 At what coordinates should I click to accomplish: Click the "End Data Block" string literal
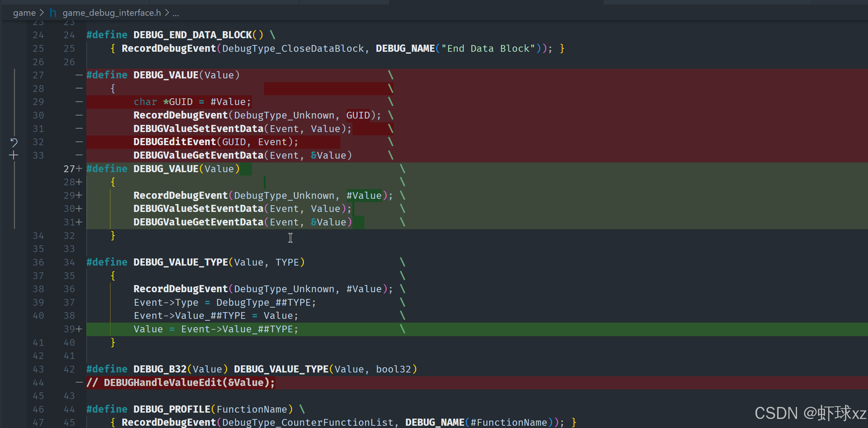pyautogui.click(x=488, y=49)
